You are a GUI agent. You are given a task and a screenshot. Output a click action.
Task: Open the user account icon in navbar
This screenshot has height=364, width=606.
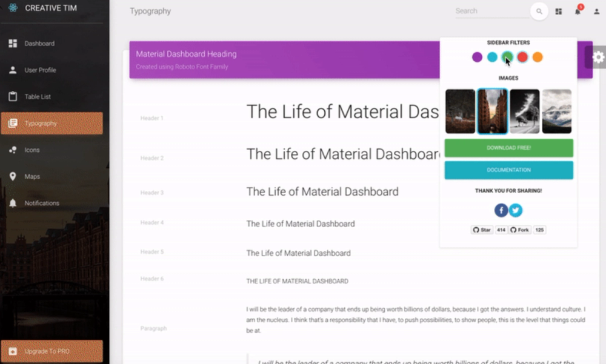[596, 12]
